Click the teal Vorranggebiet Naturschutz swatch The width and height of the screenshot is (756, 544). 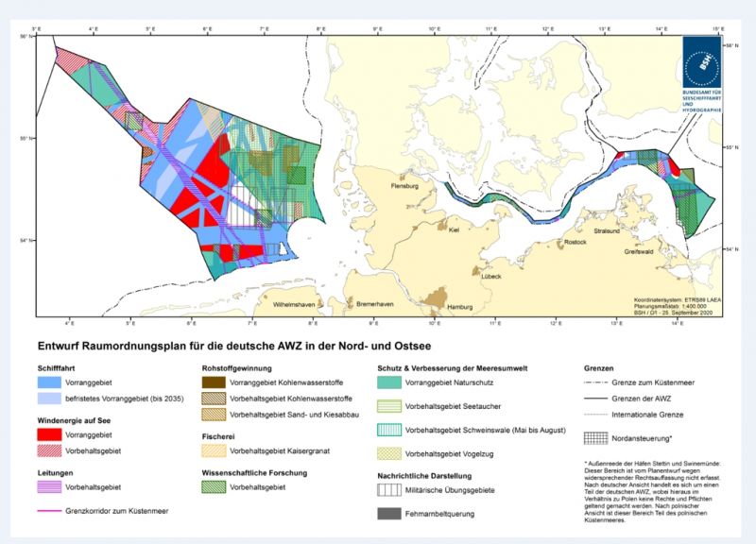coord(389,382)
